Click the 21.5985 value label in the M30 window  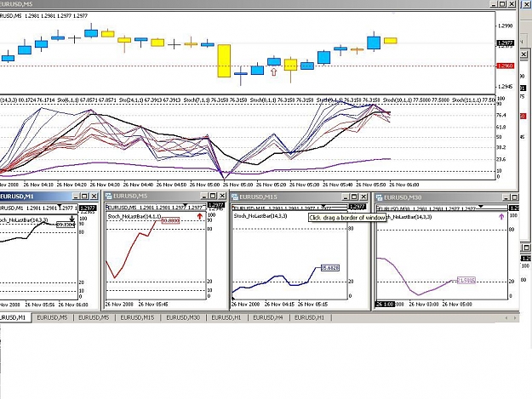(x=466, y=281)
